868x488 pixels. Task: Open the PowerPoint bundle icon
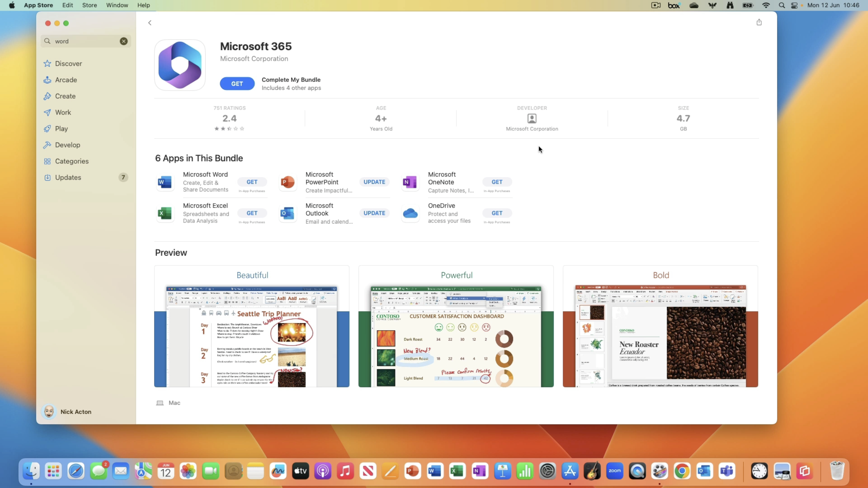(x=288, y=182)
